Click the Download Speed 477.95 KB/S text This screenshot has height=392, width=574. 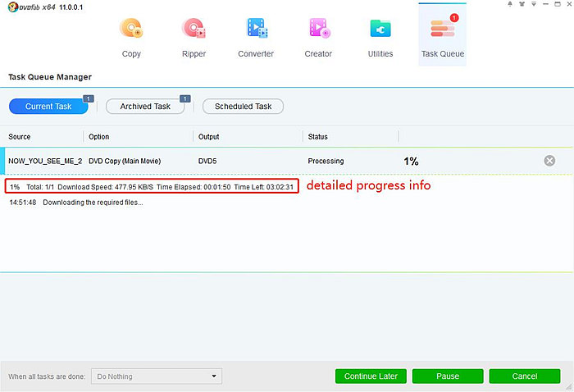tap(106, 187)
